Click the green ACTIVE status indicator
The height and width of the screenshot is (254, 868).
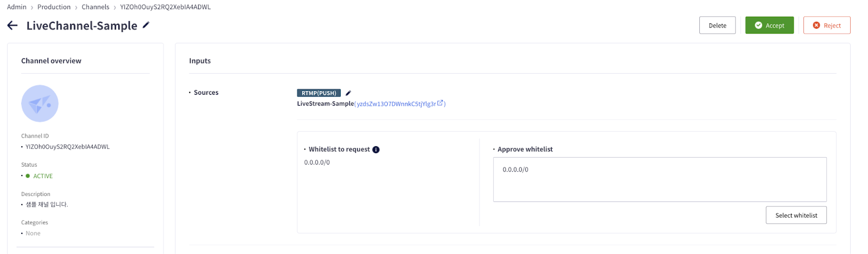[28, 176]
